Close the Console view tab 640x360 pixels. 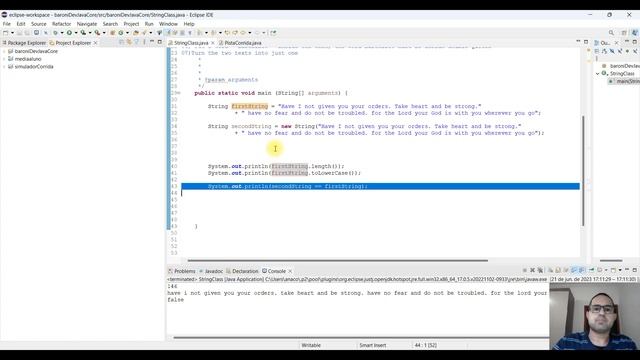[x=290, y=271]
